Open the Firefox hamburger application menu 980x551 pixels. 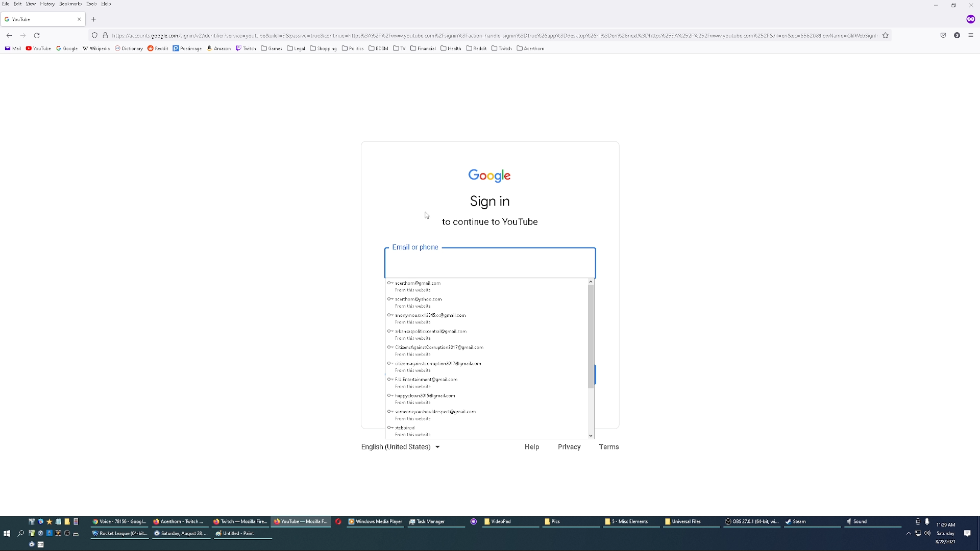pyautogui.click(x=971, y=35)
